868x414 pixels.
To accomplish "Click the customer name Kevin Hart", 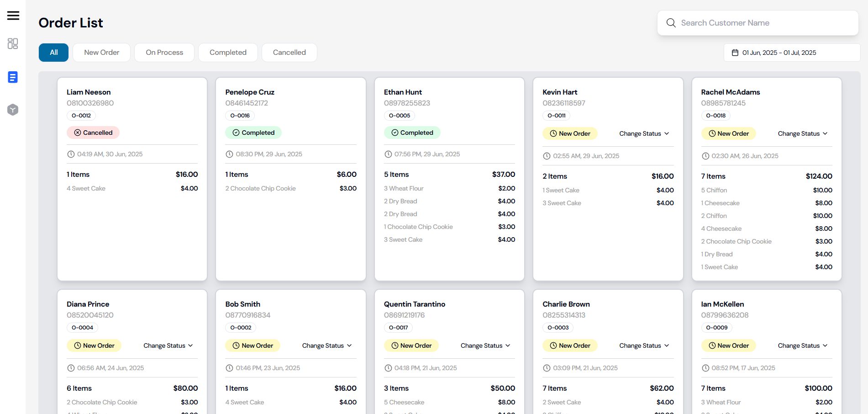I will click(560, 92).
